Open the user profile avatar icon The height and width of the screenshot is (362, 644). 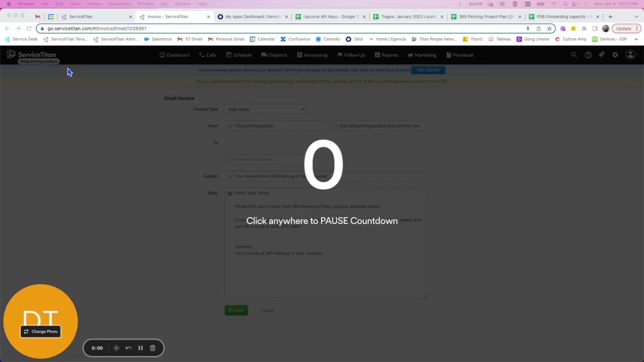click(x=630, y=55)
